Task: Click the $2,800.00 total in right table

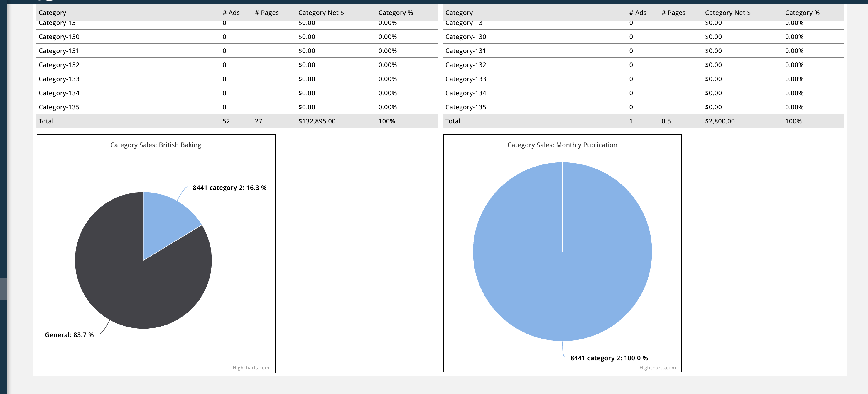Action: pos(720,121)
